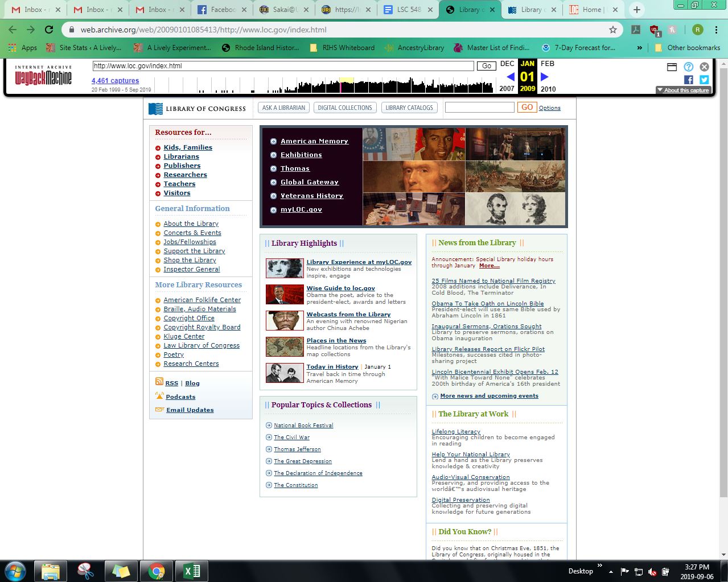Open the AncestryLibrary bookmark
The width and height of the screenshot is (728, 582).
coord(414,48)
